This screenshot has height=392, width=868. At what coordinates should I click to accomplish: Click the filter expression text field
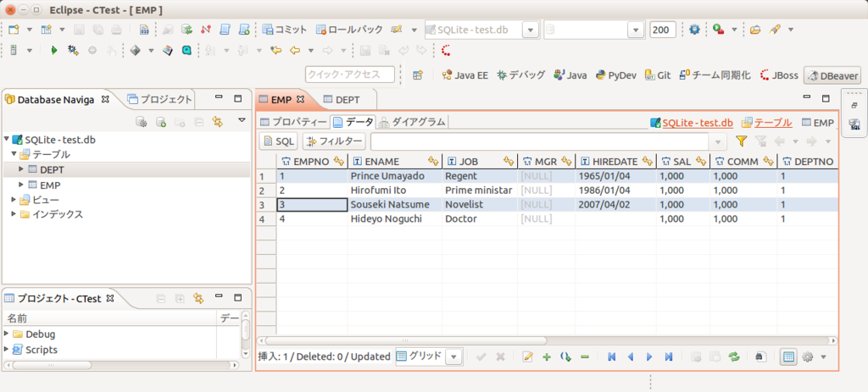pos(542,141)
